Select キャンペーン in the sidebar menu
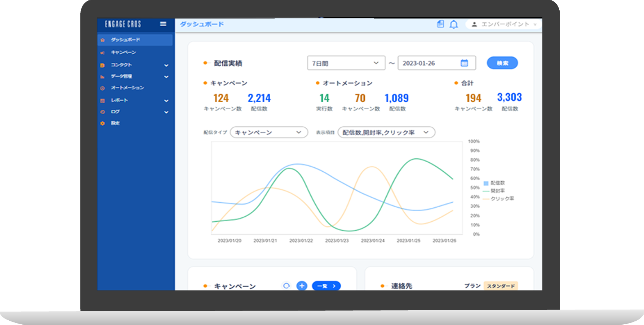 pos(123,53)
